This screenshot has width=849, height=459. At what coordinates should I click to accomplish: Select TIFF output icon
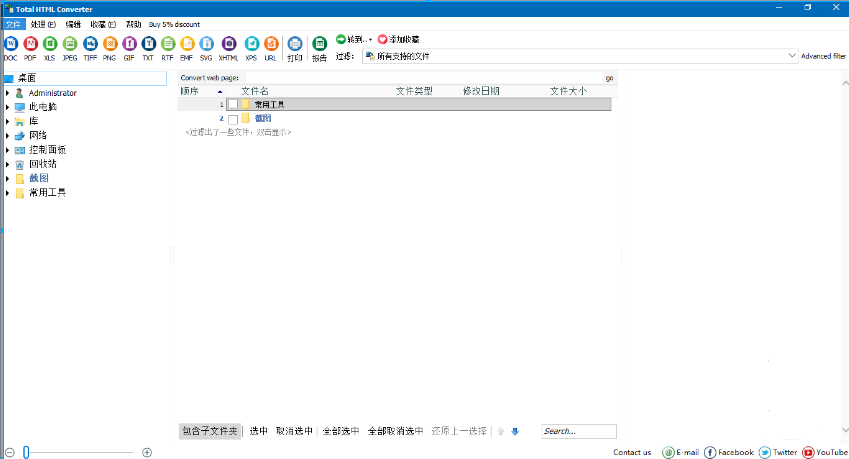pyautogui.click(x=90, y=43)
